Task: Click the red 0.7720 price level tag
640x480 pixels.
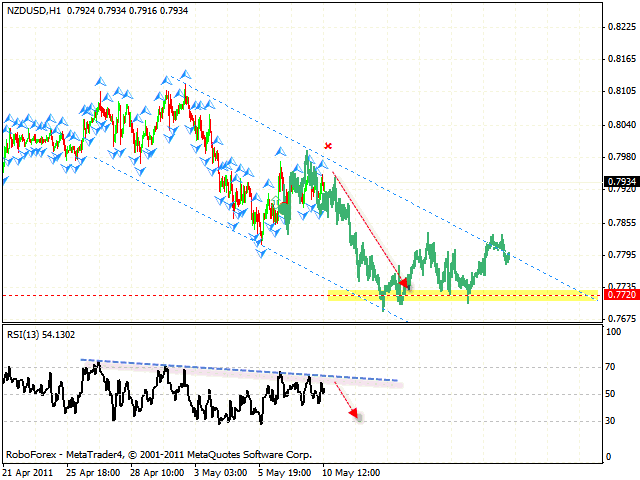Action: click(619, 296)
